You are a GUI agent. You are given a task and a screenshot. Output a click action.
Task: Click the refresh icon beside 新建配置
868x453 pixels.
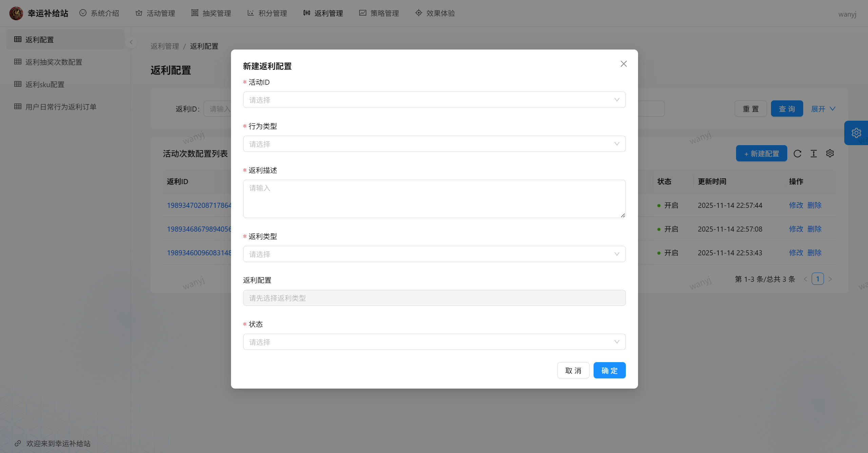point(797,154)
